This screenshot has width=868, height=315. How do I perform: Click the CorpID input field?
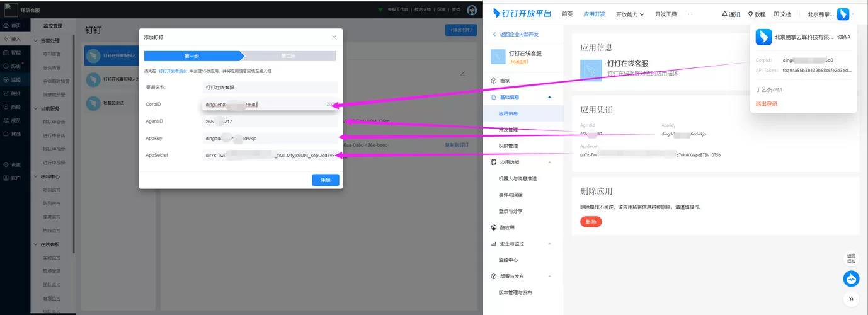coord(270,104)
